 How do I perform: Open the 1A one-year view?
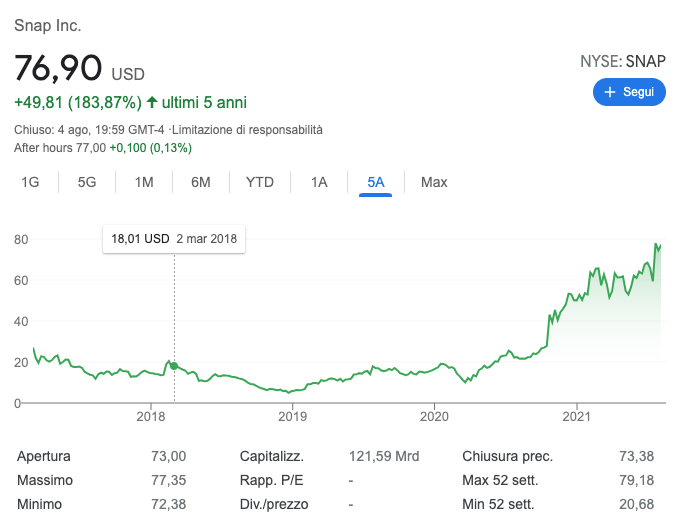pos(319,182)
